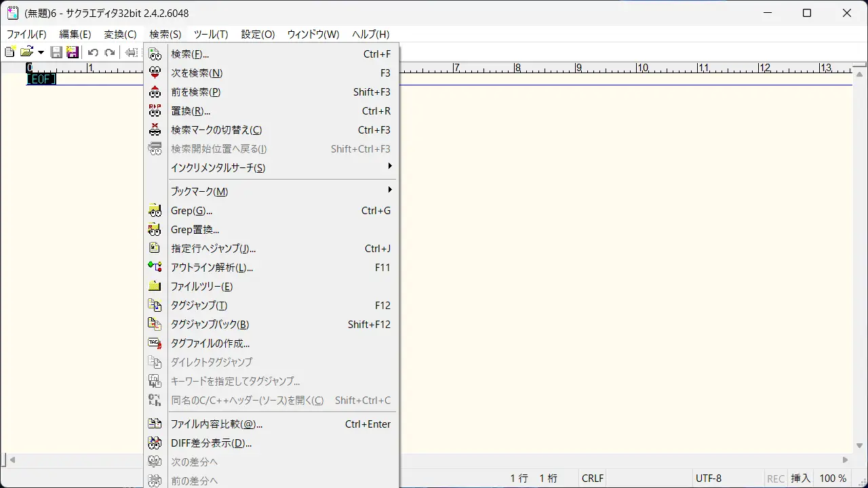
Task: Click the tag file creation icon
Action: click(x=155, y=344)
